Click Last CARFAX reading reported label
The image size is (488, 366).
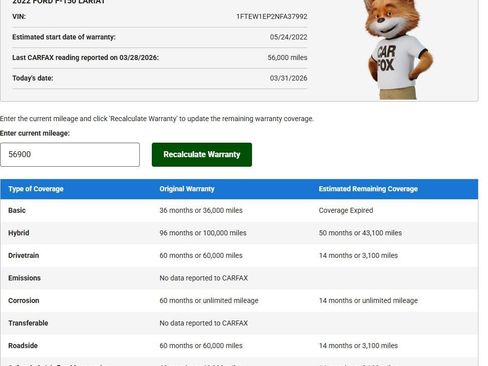click(x=85, y=58)
